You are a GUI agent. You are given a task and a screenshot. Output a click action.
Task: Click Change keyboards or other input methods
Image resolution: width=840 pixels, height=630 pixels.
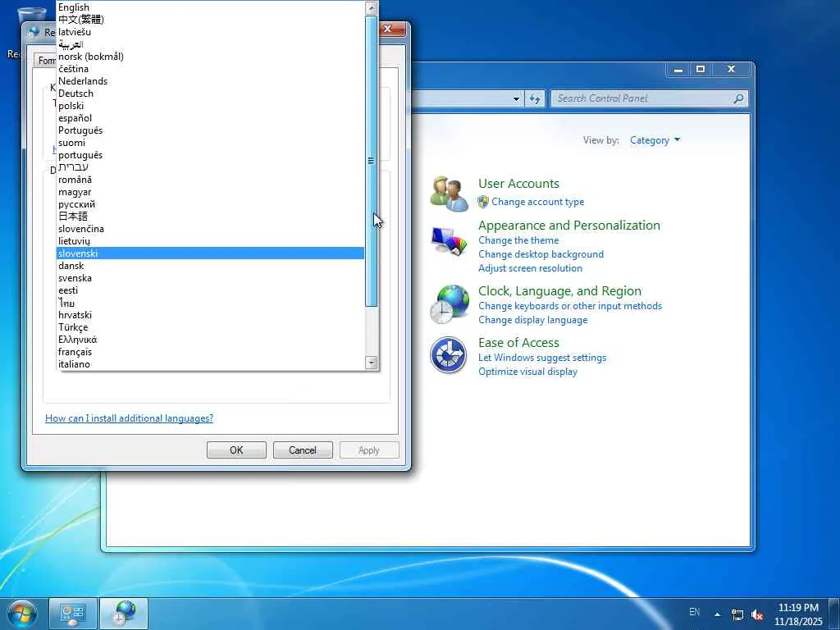click(570, 306)
